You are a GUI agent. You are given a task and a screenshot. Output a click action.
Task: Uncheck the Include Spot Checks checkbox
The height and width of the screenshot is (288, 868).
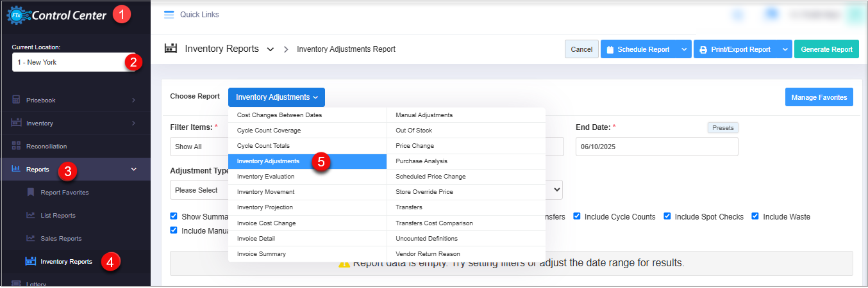(667, 216)
